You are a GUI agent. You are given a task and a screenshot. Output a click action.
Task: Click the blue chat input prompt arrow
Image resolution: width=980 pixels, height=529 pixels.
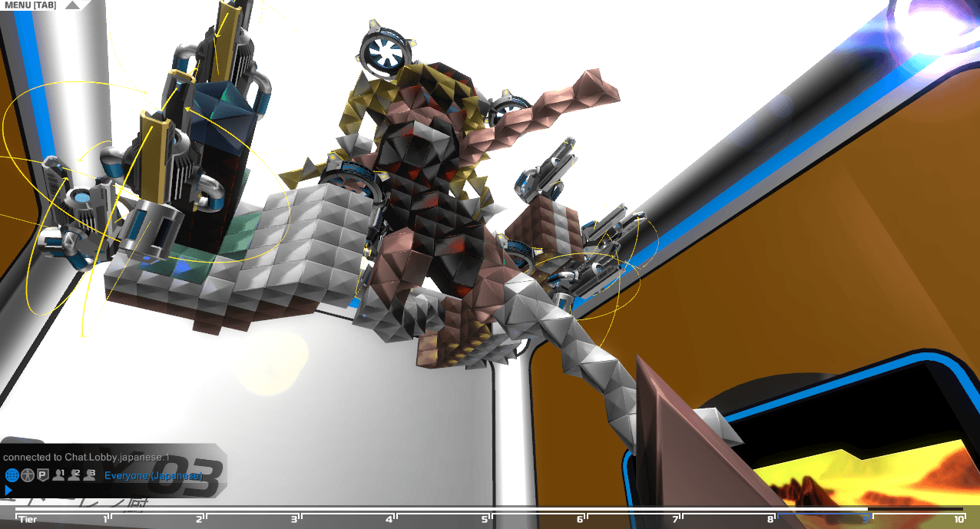pos(8,490)
